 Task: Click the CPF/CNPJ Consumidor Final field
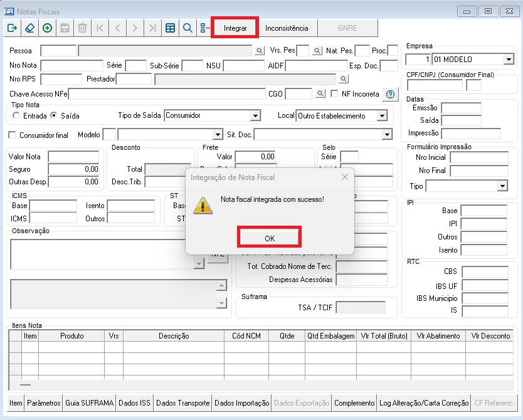tap(435, 85)
